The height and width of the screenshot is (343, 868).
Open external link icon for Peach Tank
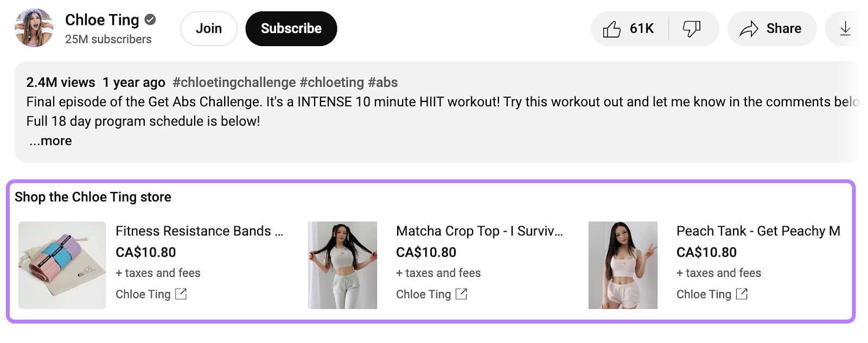(742, 294)
